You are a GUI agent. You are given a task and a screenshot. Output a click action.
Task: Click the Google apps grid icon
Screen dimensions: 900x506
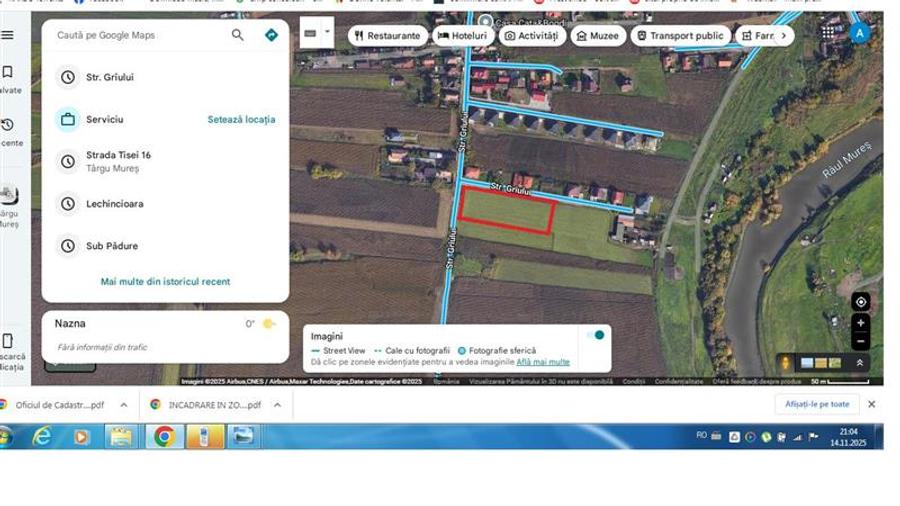[x=828, y=33]
